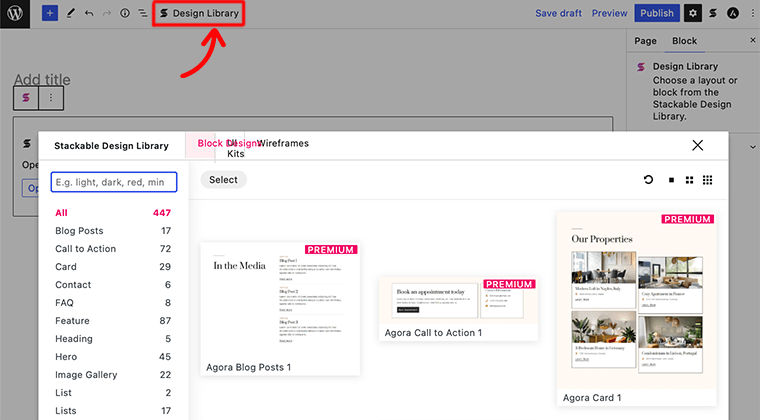760x420 pixels.
Task: Select the pencil edit tools icon
Action: point(71,13)
